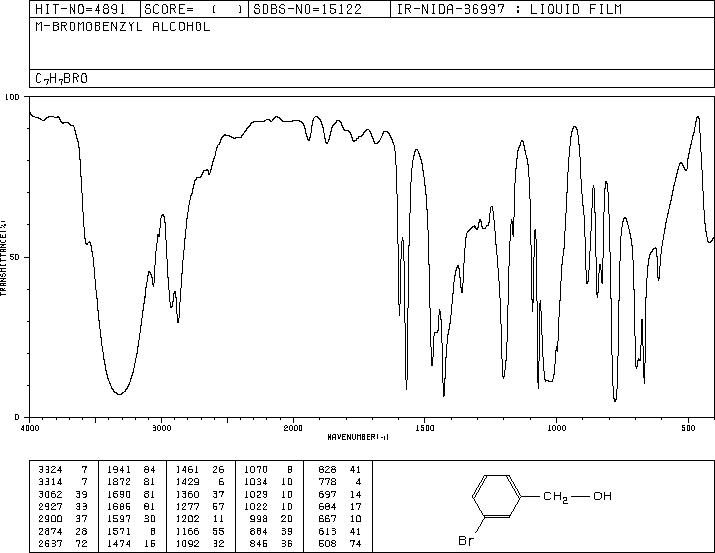Click peak table entry 1872

(119, 481)
